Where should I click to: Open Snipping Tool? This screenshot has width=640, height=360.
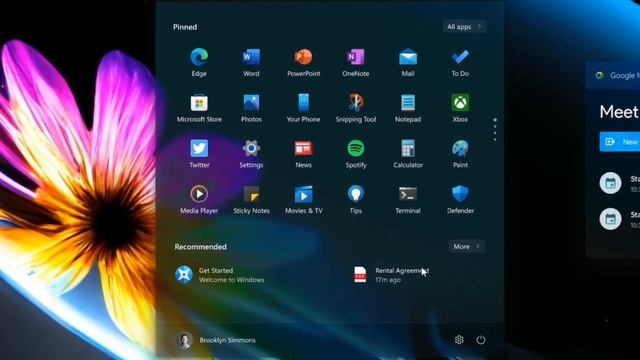point(356,108)
